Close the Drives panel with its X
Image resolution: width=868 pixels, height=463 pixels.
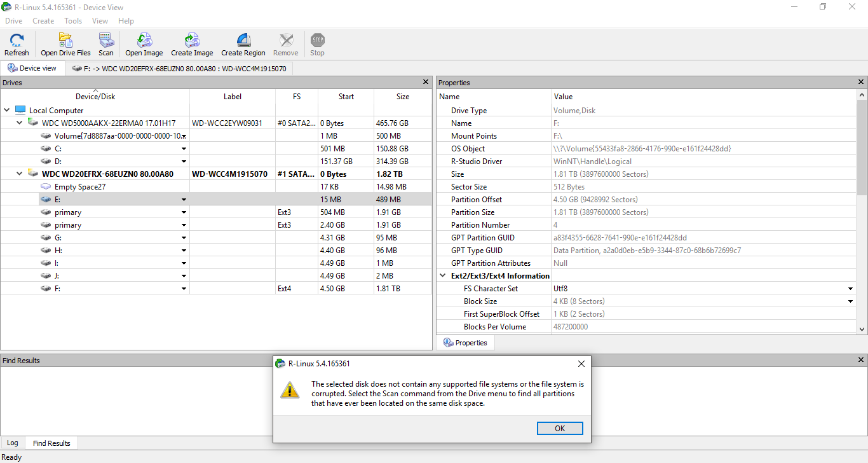(x=426, y=82)
